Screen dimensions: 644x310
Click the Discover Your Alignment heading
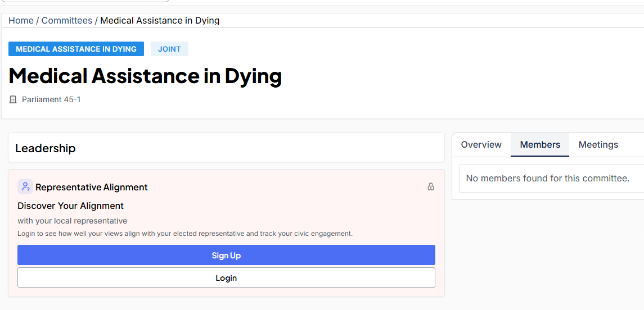pos(70,206)
